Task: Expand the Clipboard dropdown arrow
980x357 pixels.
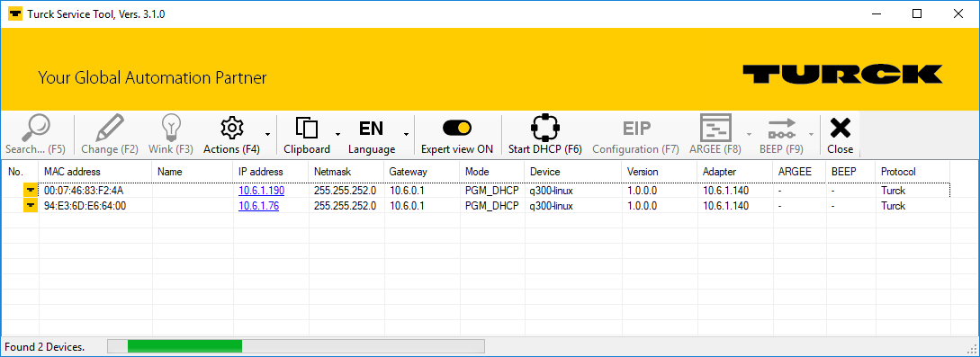Action: [338, 134]
